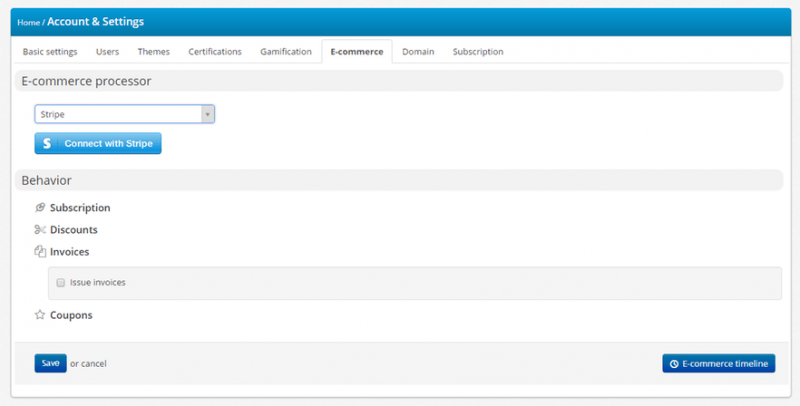The image size is (800, 406).
Task: Click the Invoices documents icon
Action: click(40, 251)
